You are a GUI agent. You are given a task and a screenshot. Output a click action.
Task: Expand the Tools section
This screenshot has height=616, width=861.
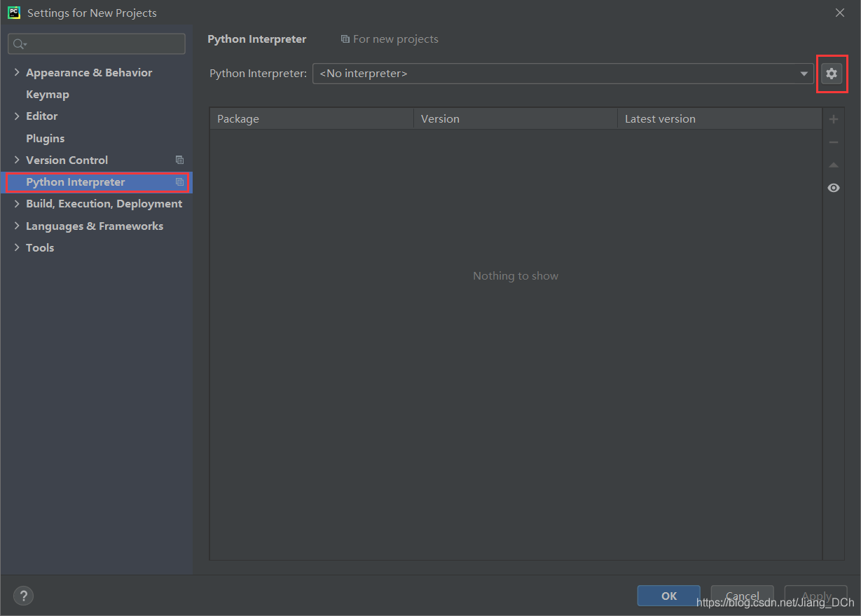click(17, 247)
